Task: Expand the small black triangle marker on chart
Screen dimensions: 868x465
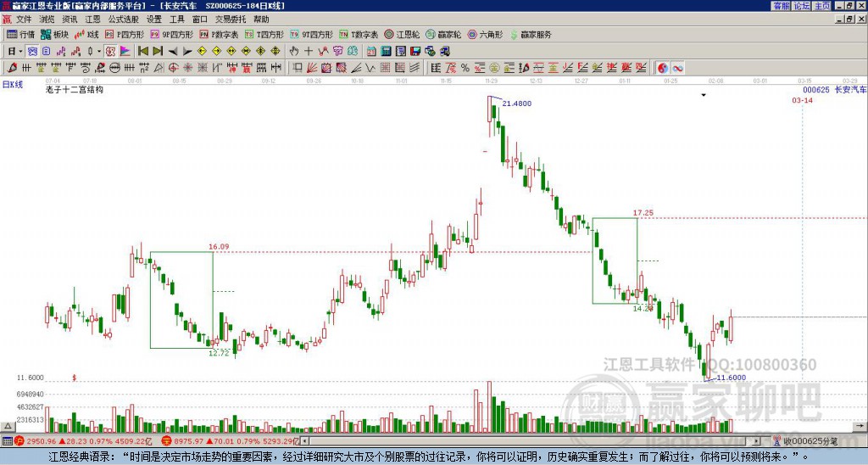Action: [x=704, y=95]
